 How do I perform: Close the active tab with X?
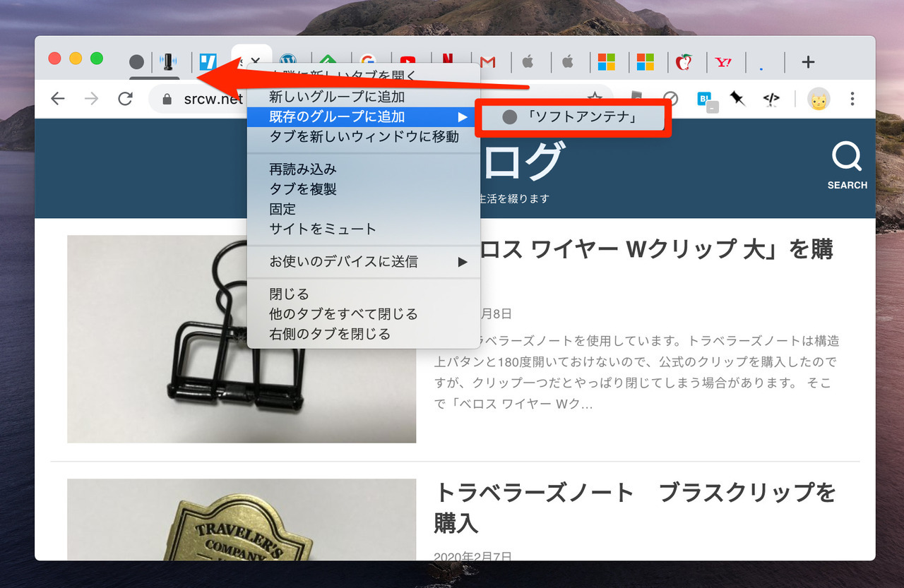pyautogui.click(x=256, y=62)
